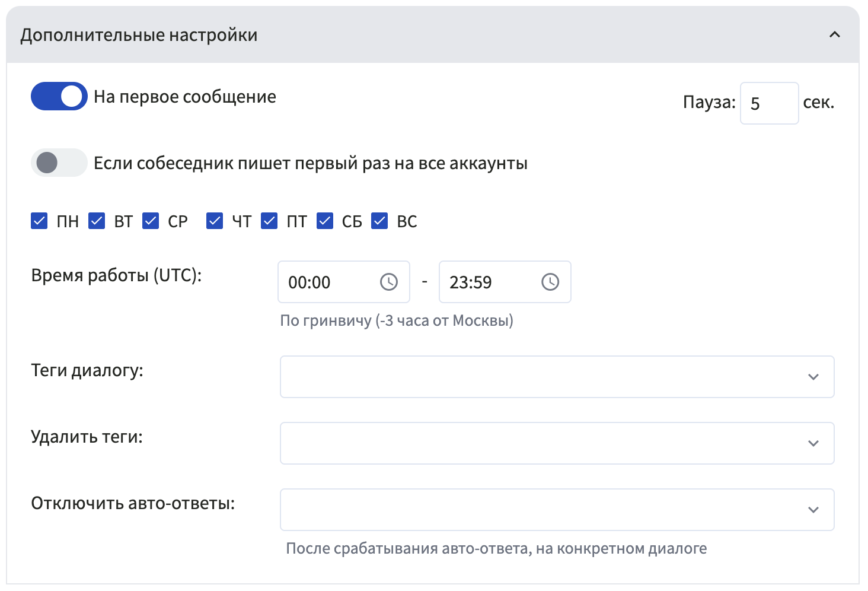Disable the На первое сообщение toggle
The width and height of the screenshot is (868, 591).
coord(59,96)
